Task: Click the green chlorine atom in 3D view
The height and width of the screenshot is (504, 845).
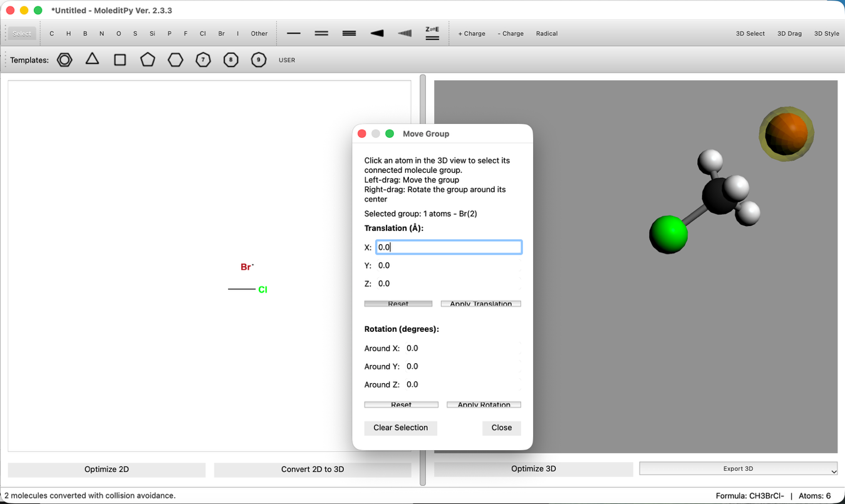Action: coord(668,234)
